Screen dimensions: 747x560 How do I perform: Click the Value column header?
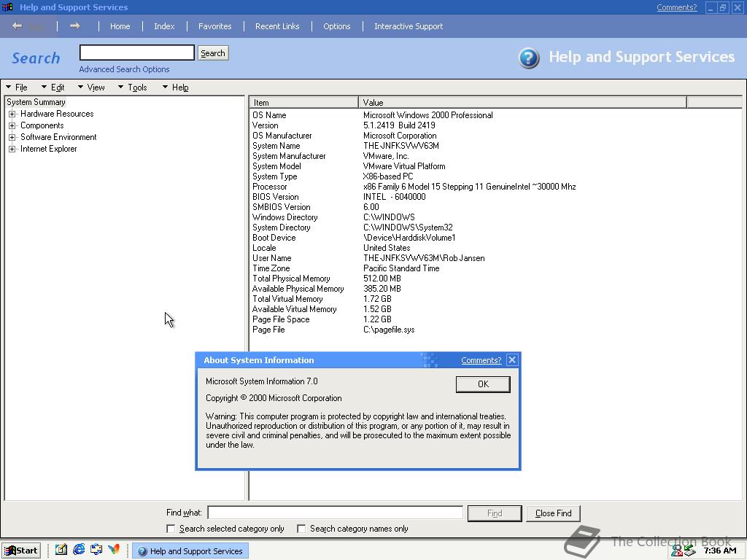(522, 102)
